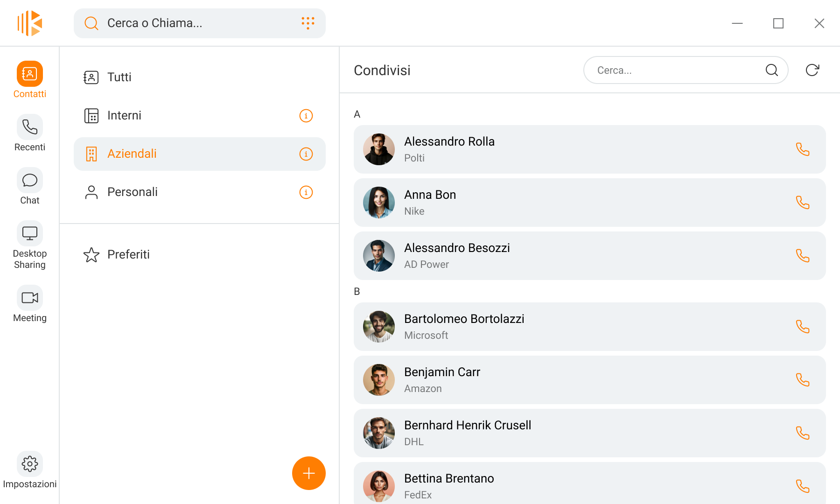Open Meeting from sidebar
The height and width of the screenshot is (504, 840).
point(30,304)
